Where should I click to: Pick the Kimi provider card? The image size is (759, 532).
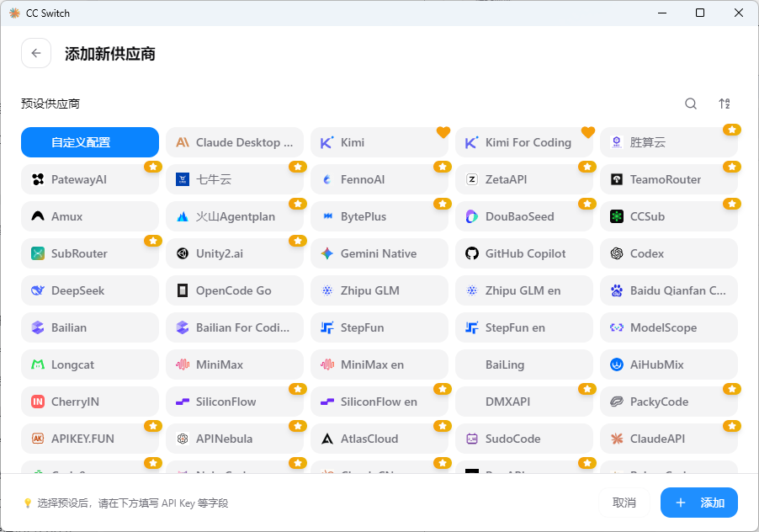point(379,142)
